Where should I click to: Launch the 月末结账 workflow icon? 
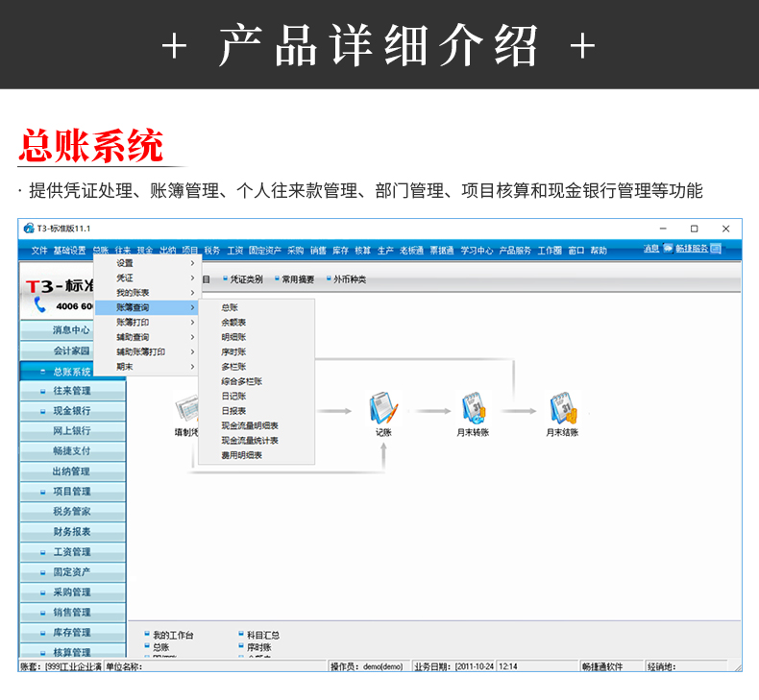point(562,409)
